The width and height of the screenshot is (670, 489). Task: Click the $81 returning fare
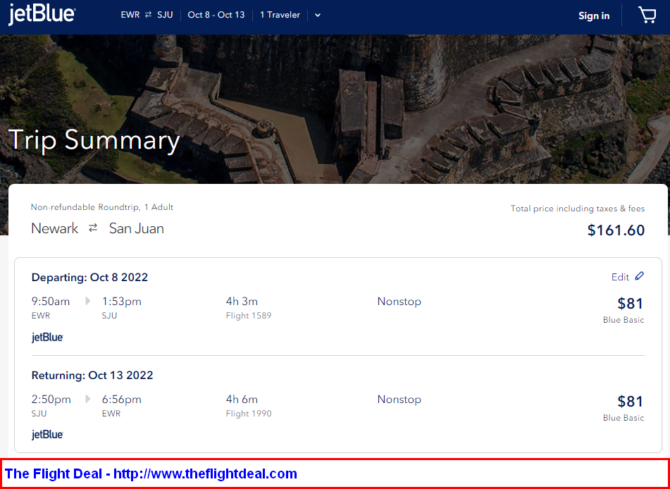pyautogui.click(x=630, y=401)
